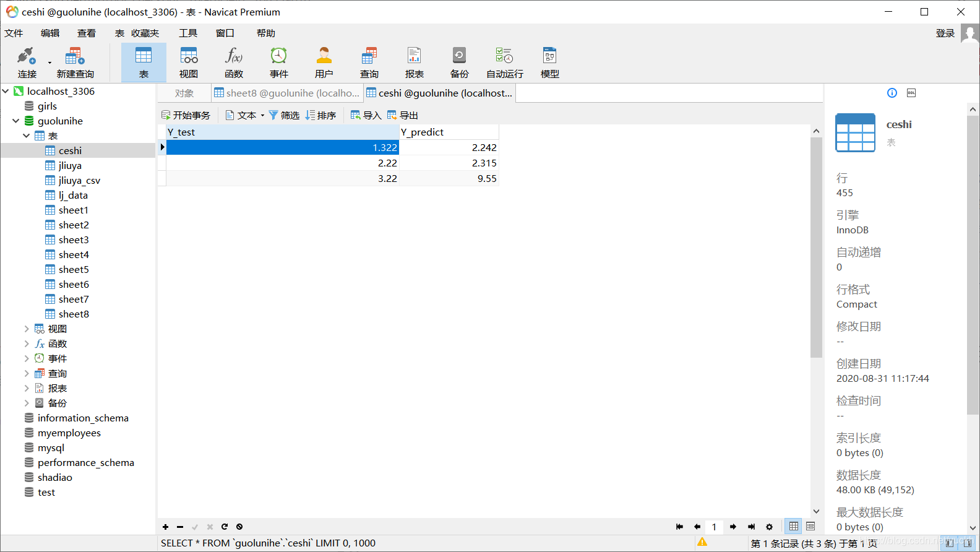This screenshot has height=552, width=980.
Task: Click the Import button
Action: tap(366, 115)
